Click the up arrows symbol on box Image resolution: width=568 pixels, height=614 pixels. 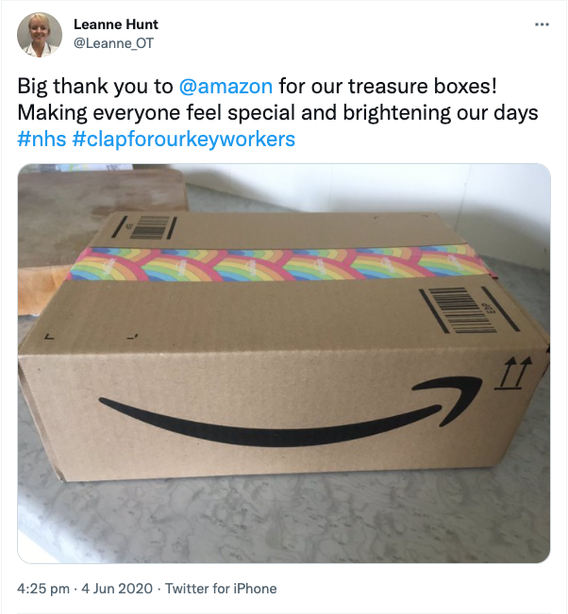514,373
